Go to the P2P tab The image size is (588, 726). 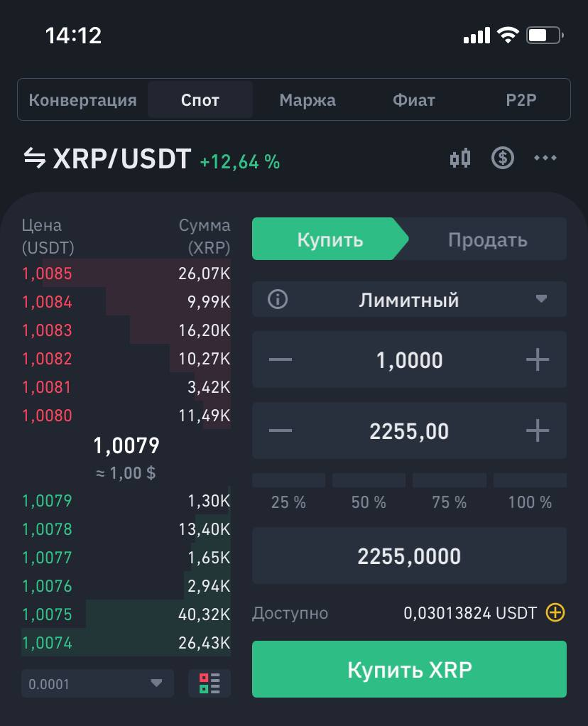point(521,100)
